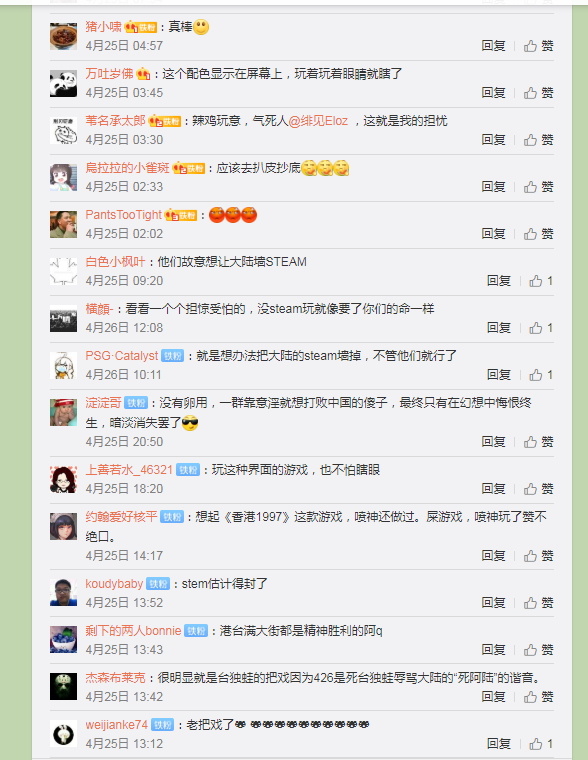Click the 铁粉 badge next to 淀淀哥

136,403
